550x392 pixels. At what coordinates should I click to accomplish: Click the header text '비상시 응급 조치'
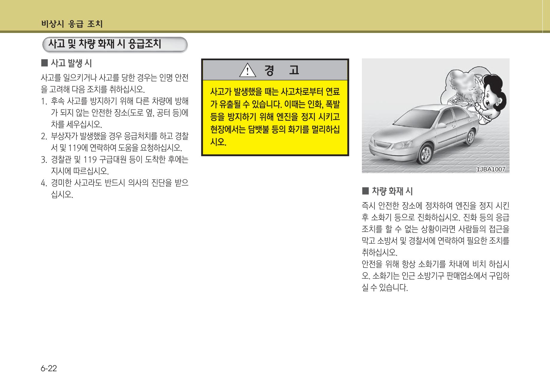[72, 24]
